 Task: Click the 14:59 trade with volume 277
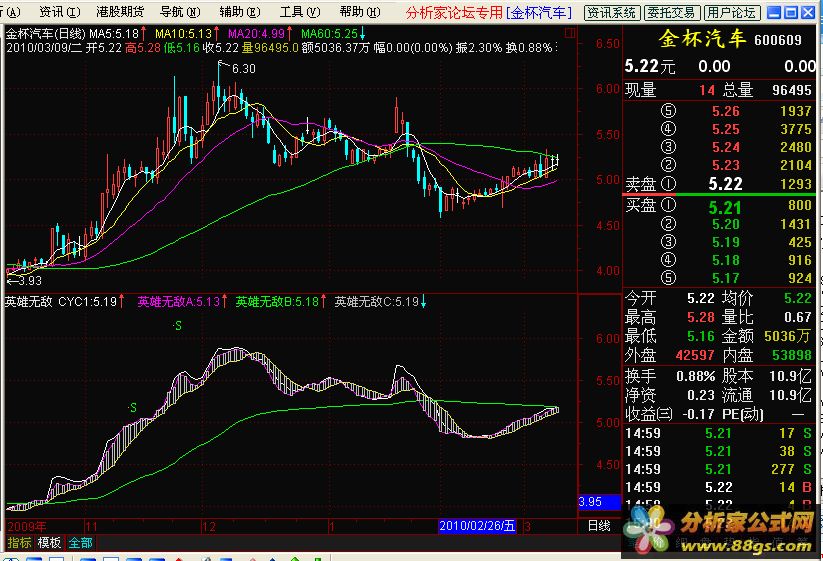pyautogui.click(x=719, y=469)
